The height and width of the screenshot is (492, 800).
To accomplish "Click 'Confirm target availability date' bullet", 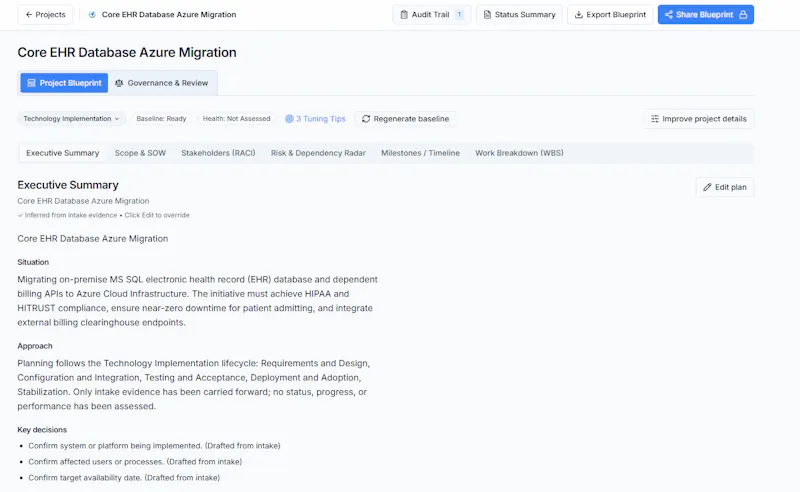I will tap(124, 478).
